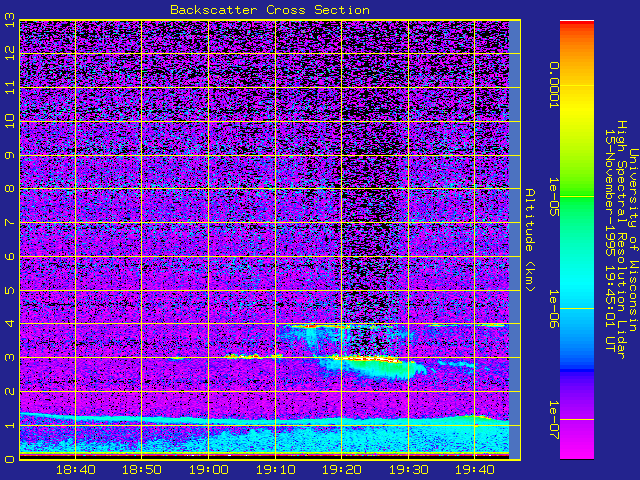This screenshot has width=640, height=480.
Task: Click the 19:10 time axis label
Action: coord(275,470)
